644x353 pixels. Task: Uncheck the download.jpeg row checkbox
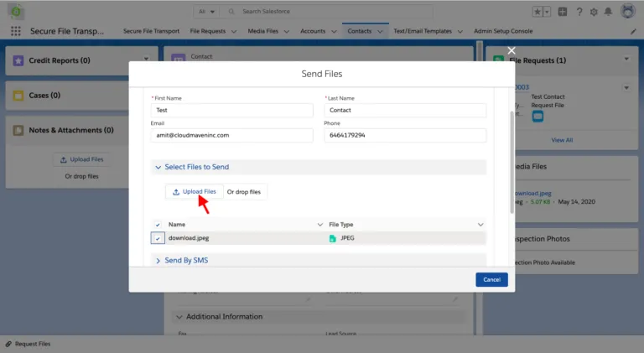click(x=158, y=238)
